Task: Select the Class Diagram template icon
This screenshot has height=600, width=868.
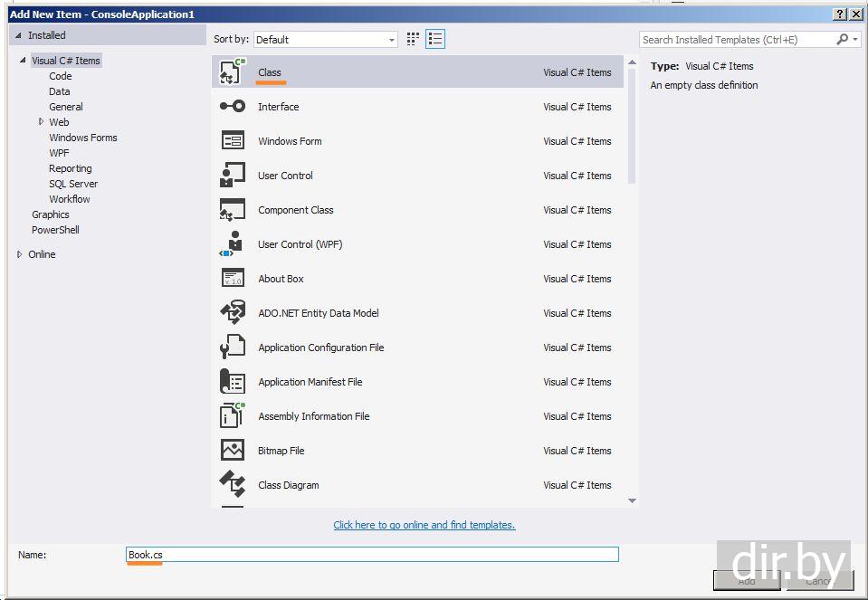Action: tap(233, 485)
